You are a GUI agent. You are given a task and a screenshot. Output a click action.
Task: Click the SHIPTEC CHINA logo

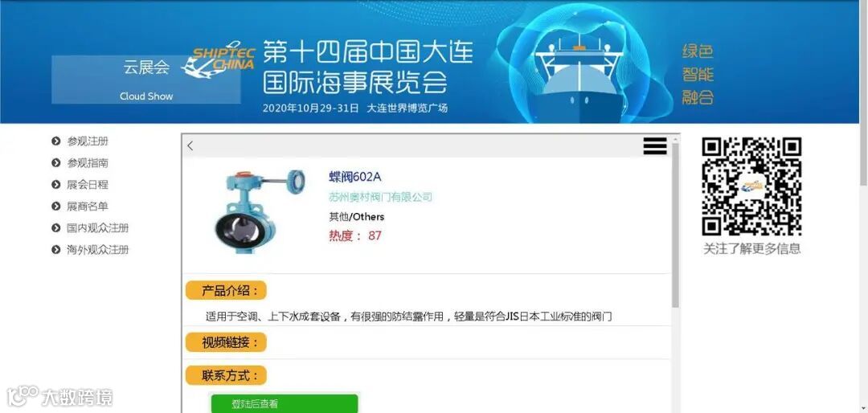tap(218, 59)
